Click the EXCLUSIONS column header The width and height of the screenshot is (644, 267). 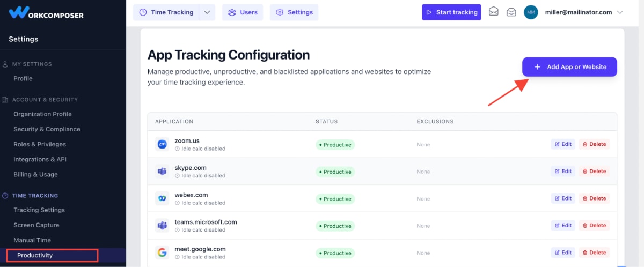coord(435,122)
